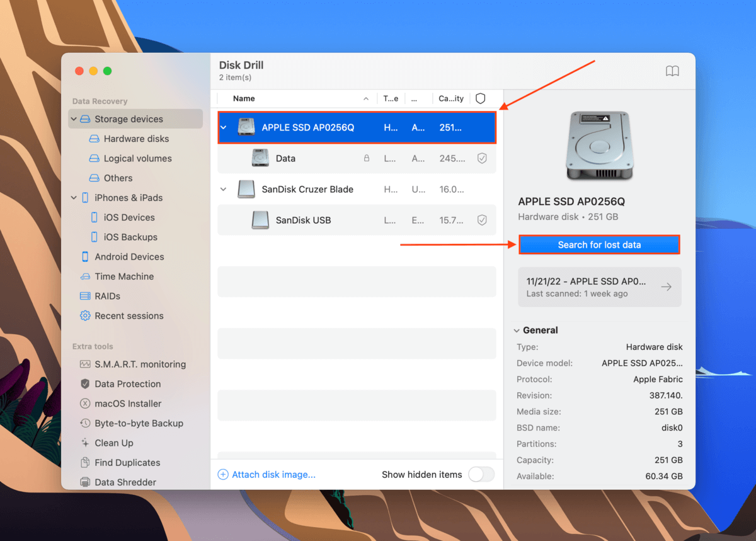The width and height of the screenshot is (756, 541).
Task: Open Logical volumes in the sidebar
Action: (x=137, y=158)
